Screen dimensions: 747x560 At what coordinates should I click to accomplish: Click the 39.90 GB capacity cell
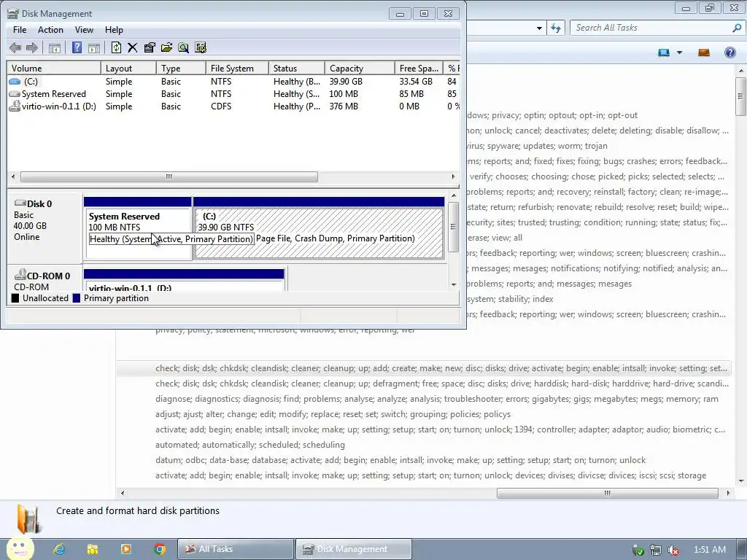[x=346, y=82]
